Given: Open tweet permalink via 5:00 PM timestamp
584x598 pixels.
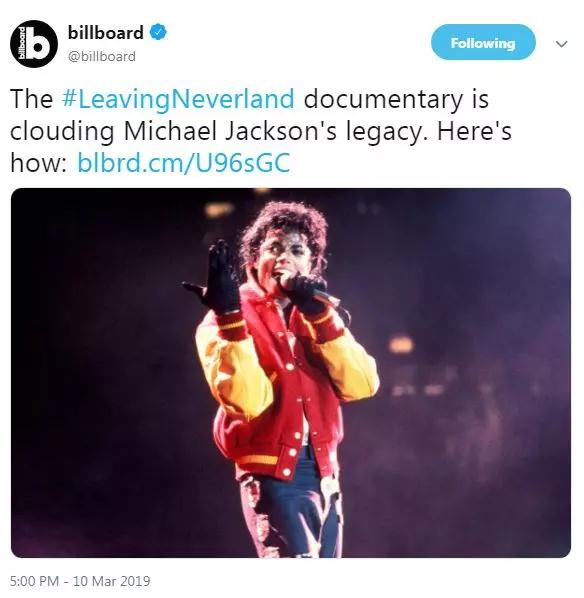Looking at the screenshot, I should 34,581.
